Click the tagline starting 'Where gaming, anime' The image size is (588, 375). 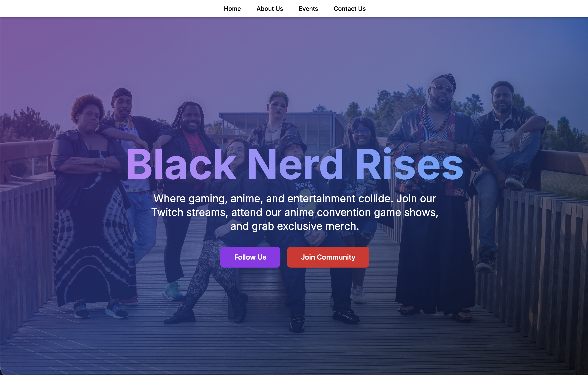tap(295, 212)
